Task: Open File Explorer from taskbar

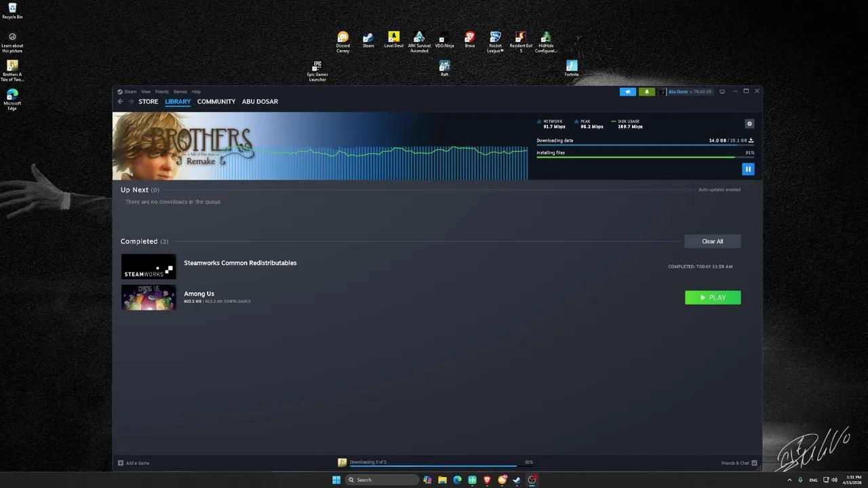Action: click(442, 480)
